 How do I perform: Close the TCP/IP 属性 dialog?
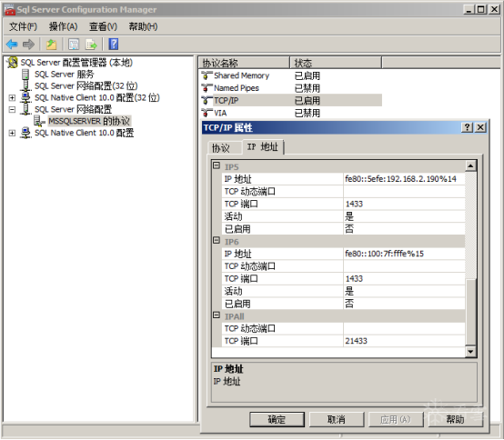pyautogui.click(x=480, y=127)
